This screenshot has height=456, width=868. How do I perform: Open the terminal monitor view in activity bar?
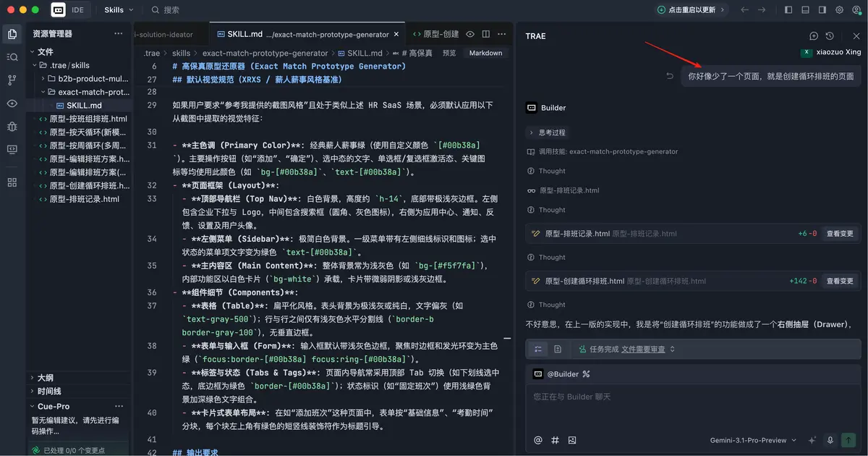pyautogui.click(x=12, y=150)
